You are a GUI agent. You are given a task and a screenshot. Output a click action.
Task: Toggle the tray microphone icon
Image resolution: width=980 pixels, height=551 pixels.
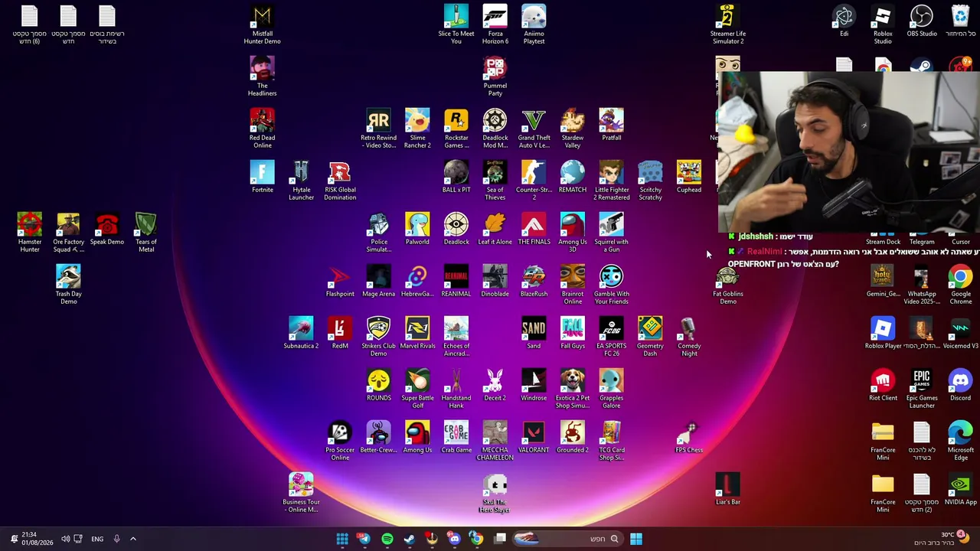click(116, 539)
